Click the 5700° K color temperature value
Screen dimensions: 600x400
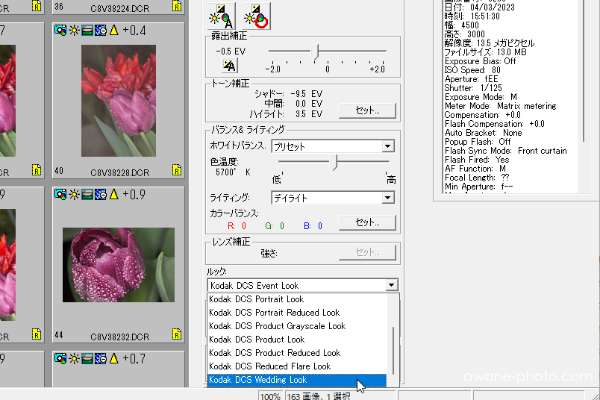coord(233,172)
